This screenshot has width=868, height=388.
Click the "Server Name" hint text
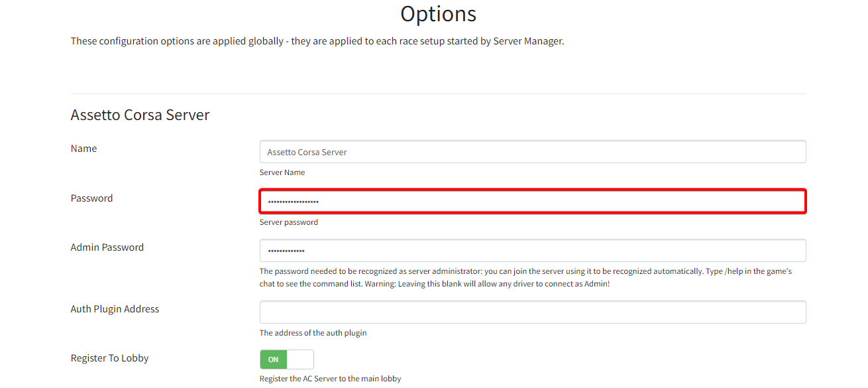(282, 172)
